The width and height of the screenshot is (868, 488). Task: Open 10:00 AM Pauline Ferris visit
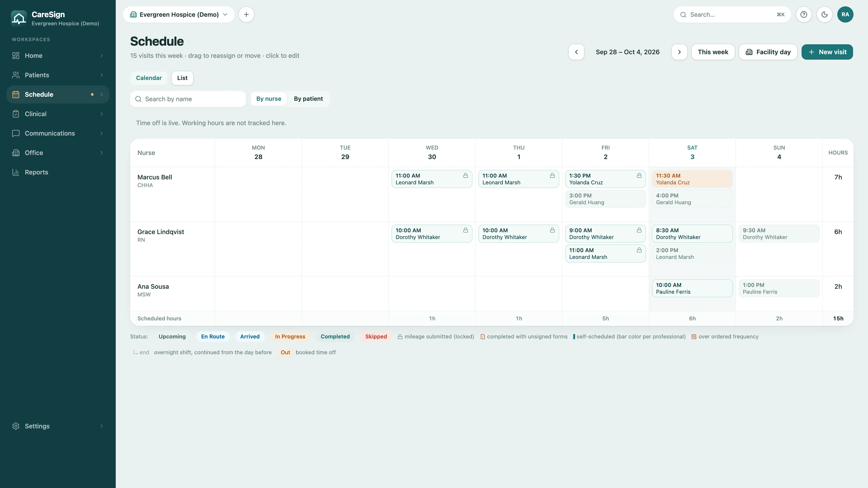point(692,288)
